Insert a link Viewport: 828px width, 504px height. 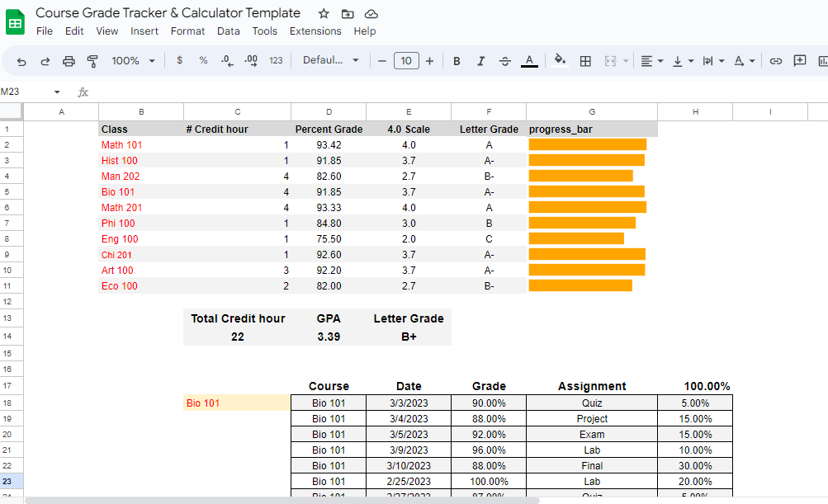coord(774,60)
